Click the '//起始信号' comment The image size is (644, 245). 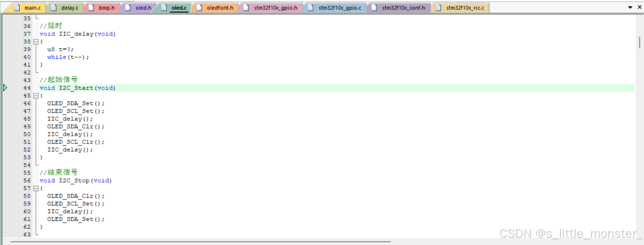point(59,80)
